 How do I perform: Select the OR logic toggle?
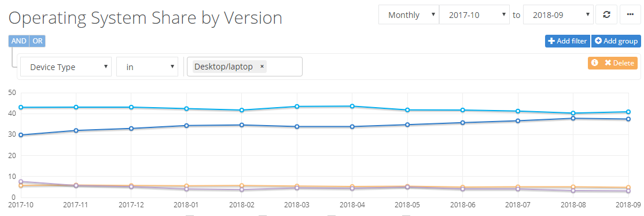(38, 41)
